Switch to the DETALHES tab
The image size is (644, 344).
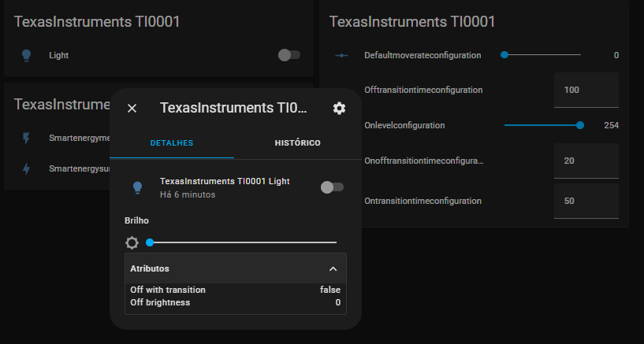(x=172, y=143)
